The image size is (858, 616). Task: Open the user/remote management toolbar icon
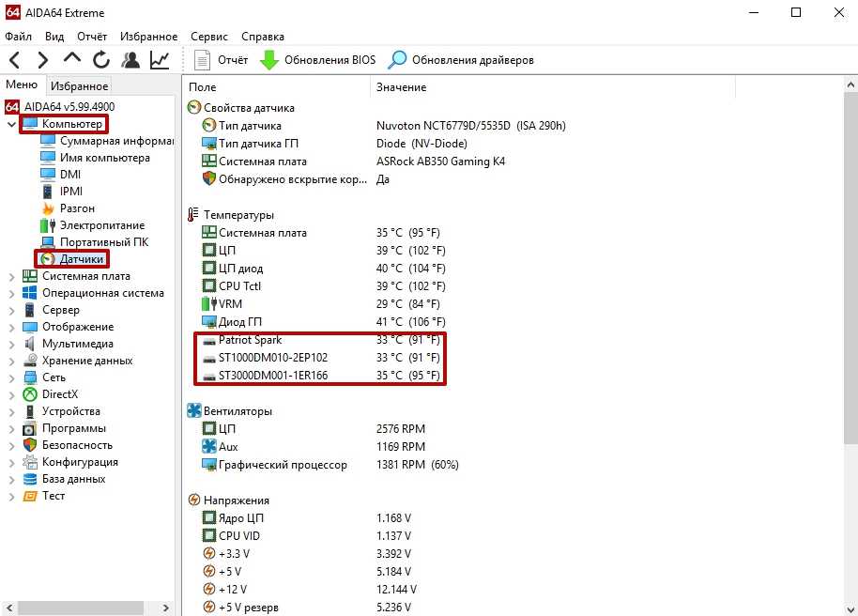130,60
